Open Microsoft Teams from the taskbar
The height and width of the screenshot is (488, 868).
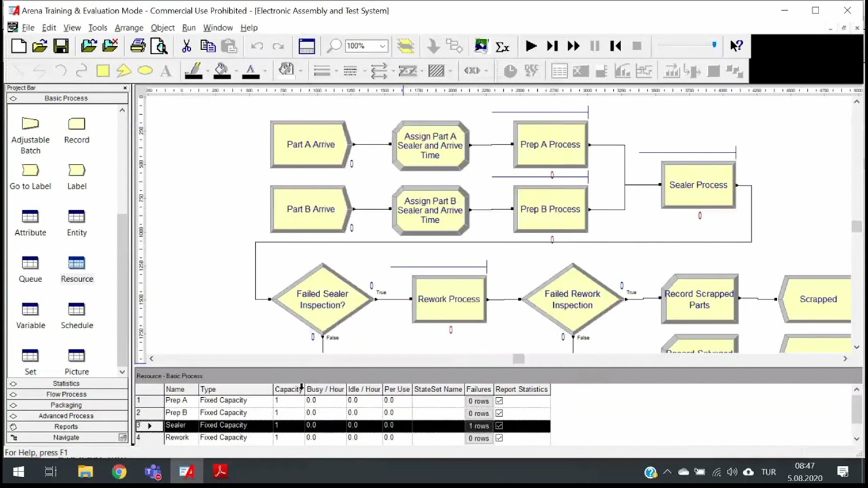pyautogui.click(x=153, y=472)
